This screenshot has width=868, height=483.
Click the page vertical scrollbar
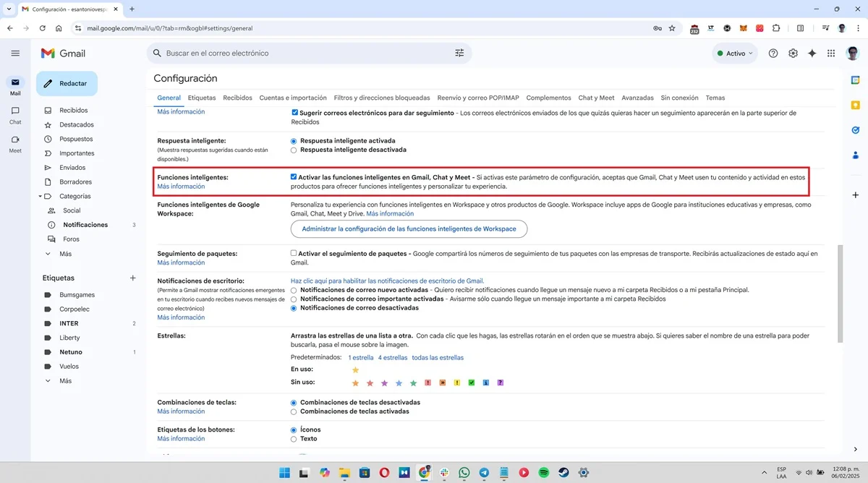840,294
